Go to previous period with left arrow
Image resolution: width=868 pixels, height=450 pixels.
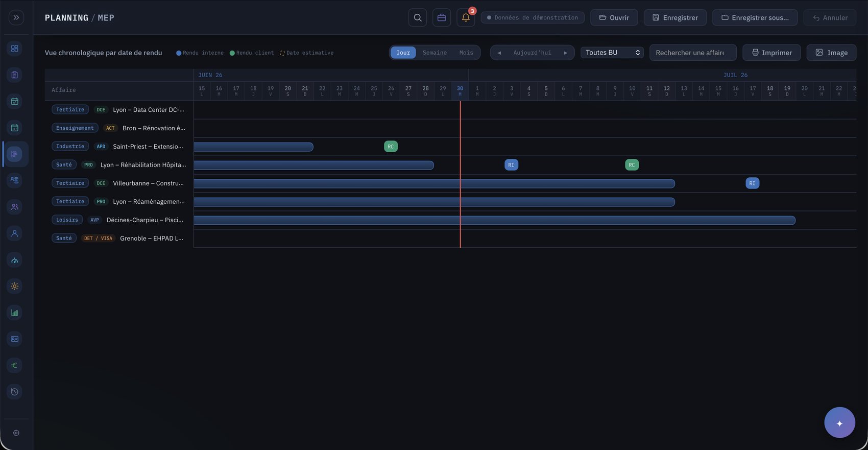[499, 53]
